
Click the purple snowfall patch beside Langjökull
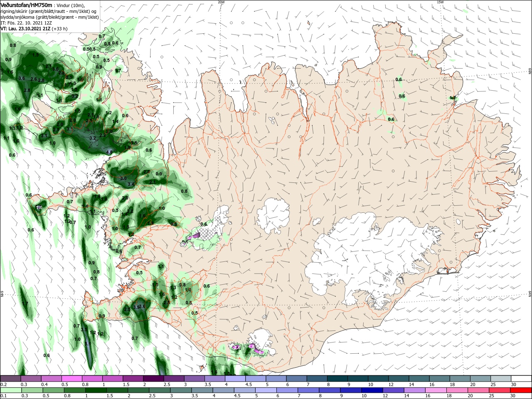(195, 235)
